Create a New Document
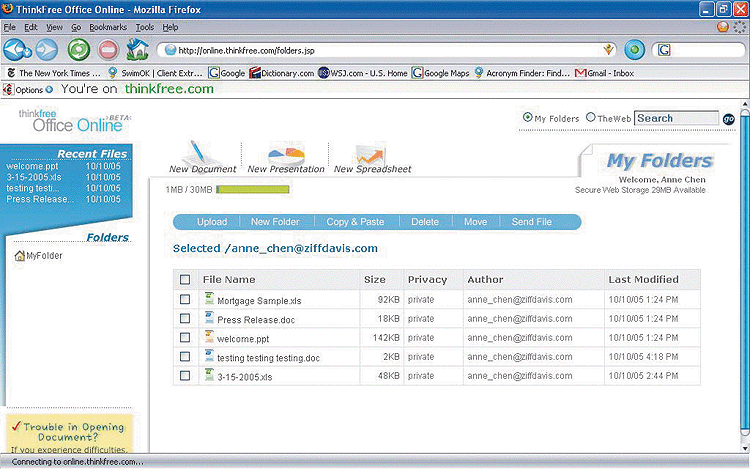This screenshot has height=469, width=750. tap(202, 157)
